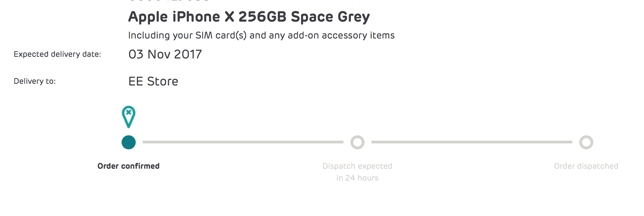This screenshot has height=216, width=644.
Task: Select the filled Order confirmed circle
Action: [129, 142]
